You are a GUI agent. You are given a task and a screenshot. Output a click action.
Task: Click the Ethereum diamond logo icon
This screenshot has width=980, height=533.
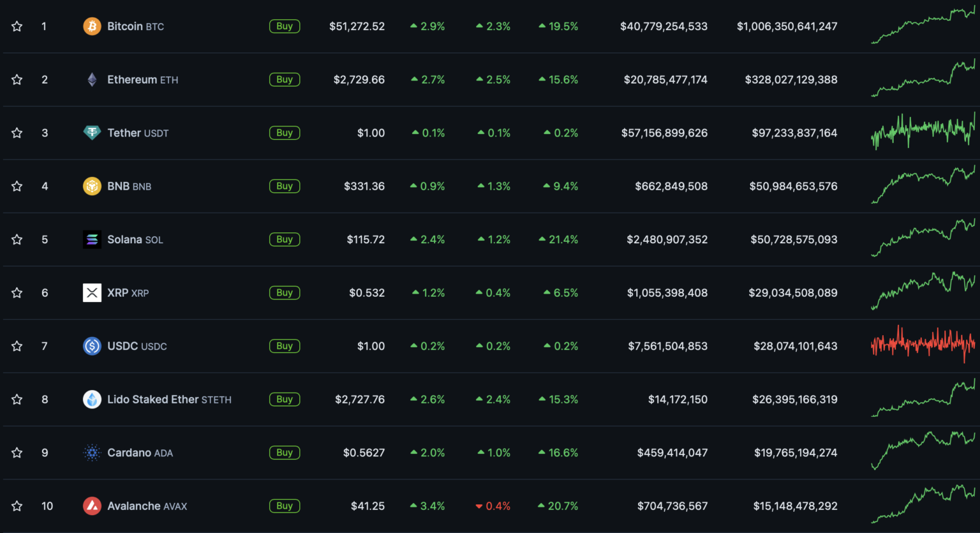click(x=92, y=80)
